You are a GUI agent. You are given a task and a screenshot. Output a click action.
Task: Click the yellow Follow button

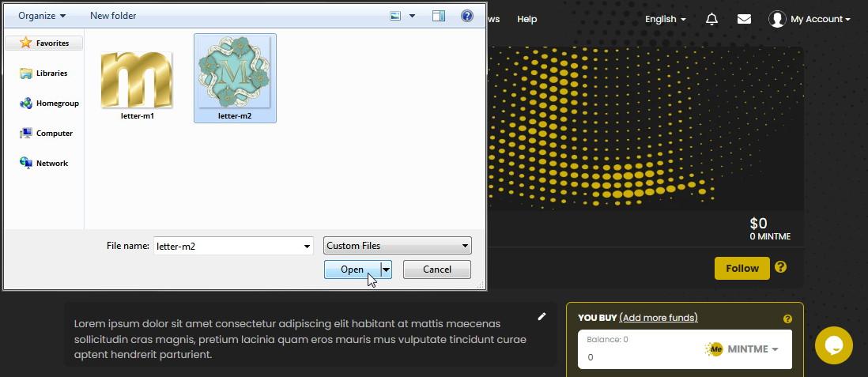click(742, 268)
